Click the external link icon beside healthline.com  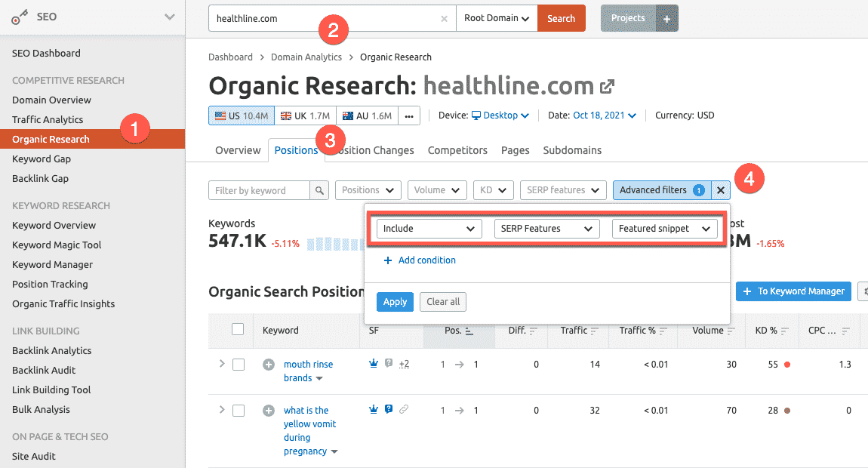(607, 87)
